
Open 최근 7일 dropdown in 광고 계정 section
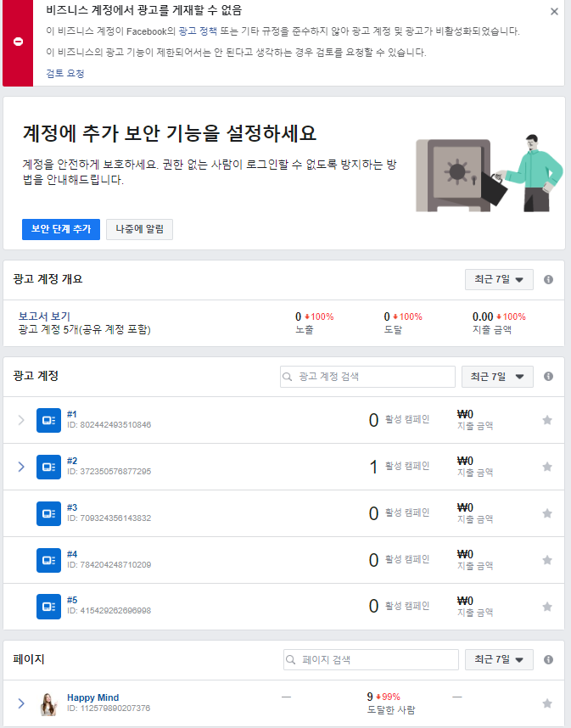coord(497,377)
